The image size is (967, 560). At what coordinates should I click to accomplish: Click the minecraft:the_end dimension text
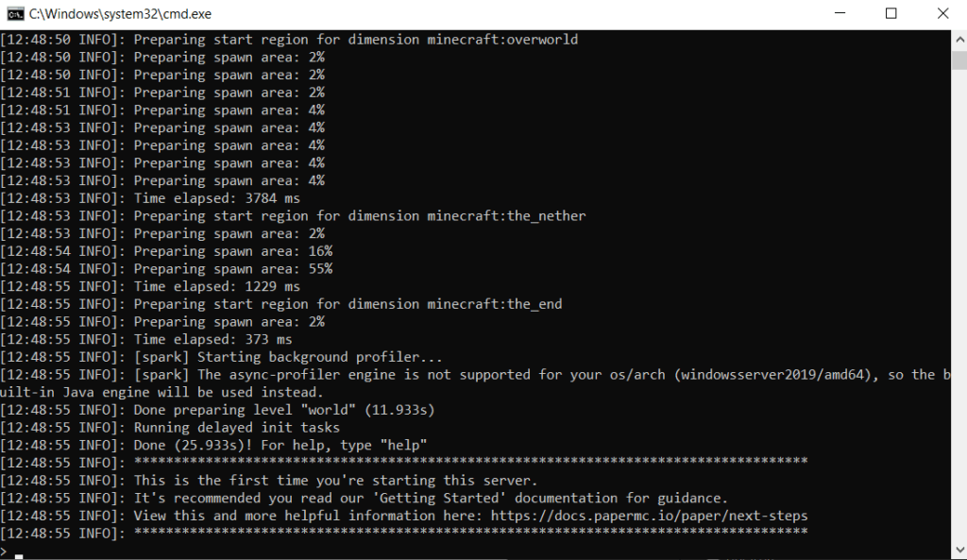(495, 305)
